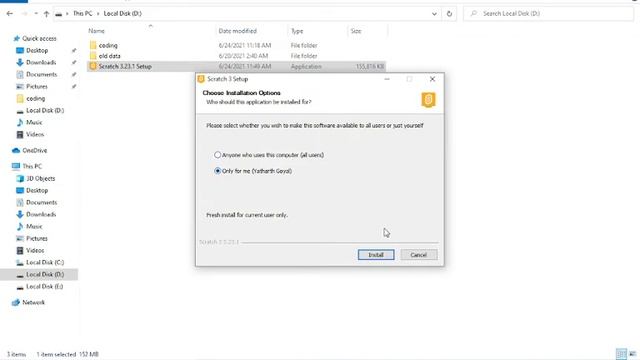Refresh the Local Disk (D:) folder
This screenshot has height=360, width=640.
click(449, 13)
